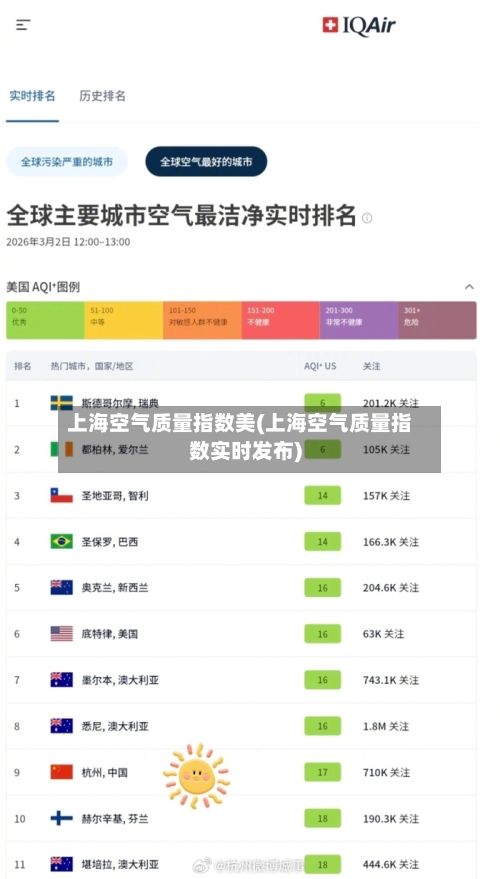Screen dimensions: 500x879
Task: Click the Australia flag for Canberra
Action: click(62, 864)
